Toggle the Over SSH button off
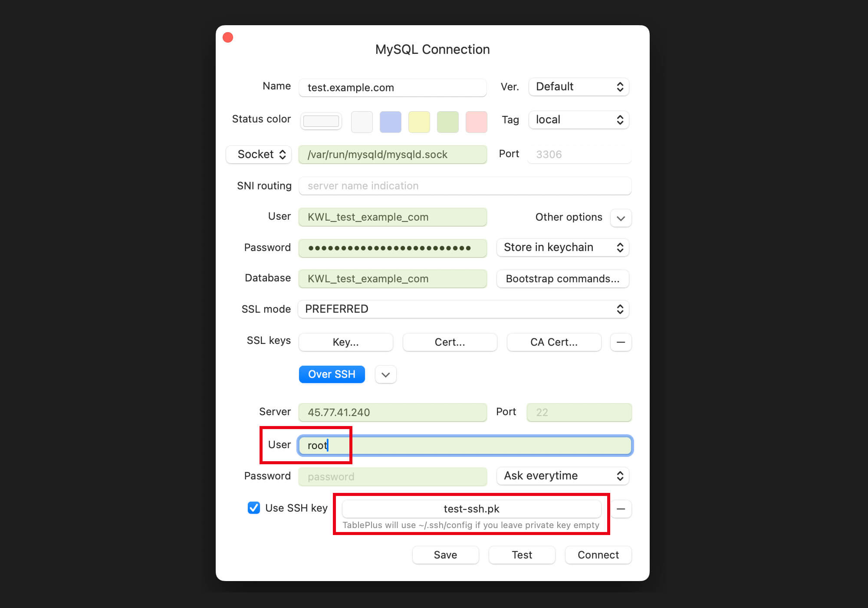The height and width of the screenshot is (608, 868). [332, 374]
